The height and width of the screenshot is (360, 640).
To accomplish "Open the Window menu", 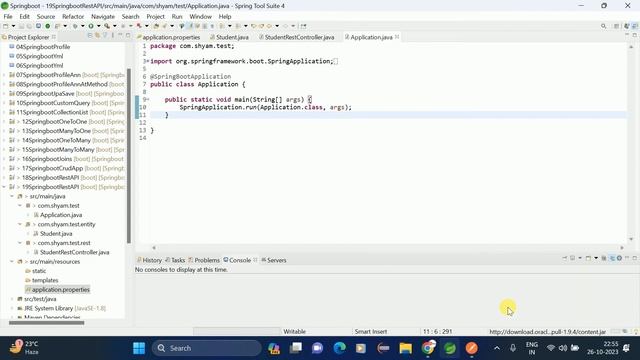I will pos(200,16).
